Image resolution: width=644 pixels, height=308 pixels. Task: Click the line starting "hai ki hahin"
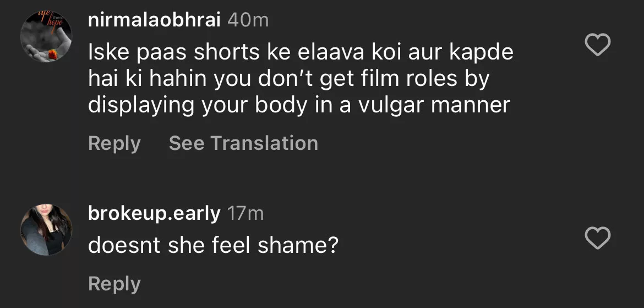[289, 79]
